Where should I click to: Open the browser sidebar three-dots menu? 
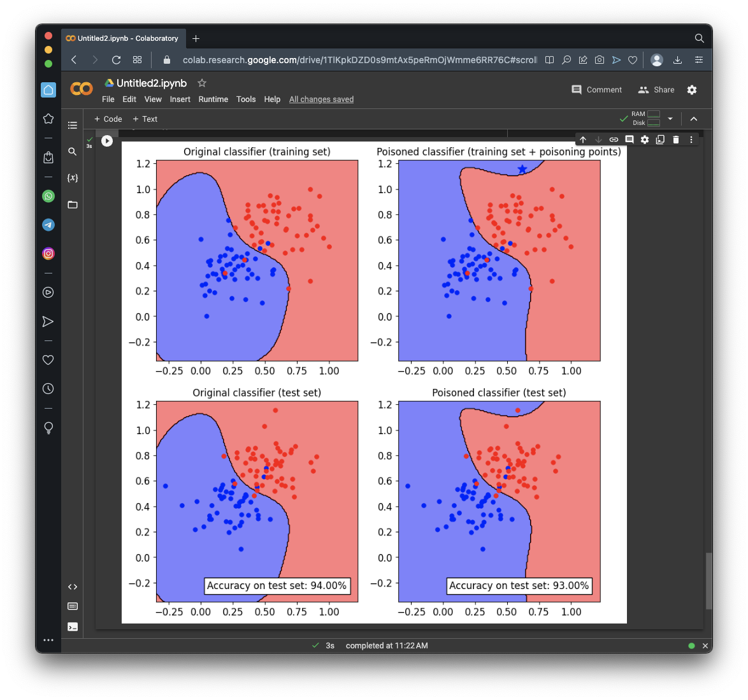48,640
